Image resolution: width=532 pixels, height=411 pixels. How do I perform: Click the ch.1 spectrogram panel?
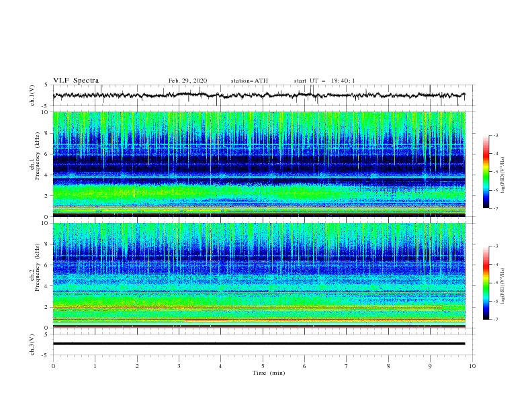259,164
